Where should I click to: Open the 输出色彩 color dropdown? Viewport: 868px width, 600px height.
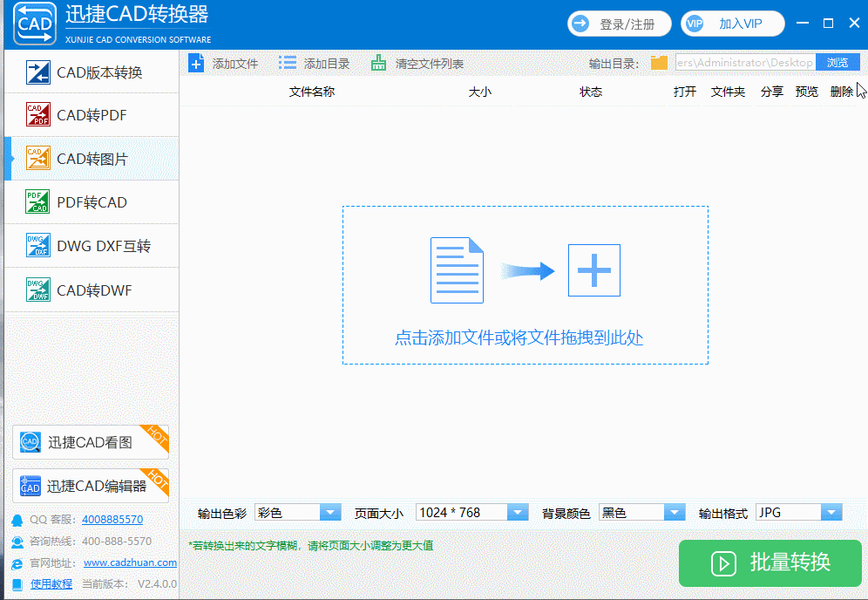tap(329, 512)
